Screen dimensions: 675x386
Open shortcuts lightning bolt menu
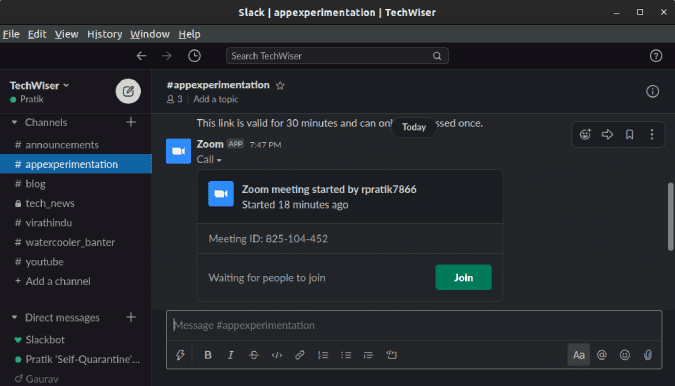(180, 355)
